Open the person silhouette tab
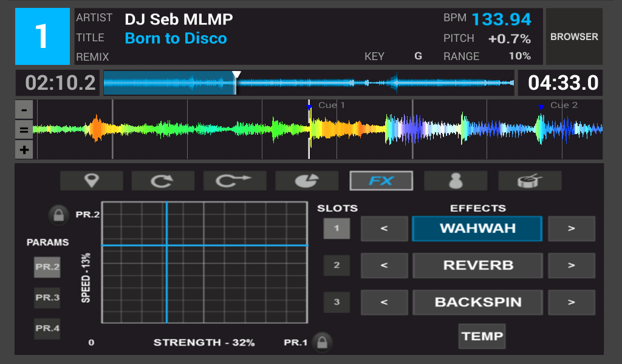Viewport: 622px width, 364px height. point(455,181)
